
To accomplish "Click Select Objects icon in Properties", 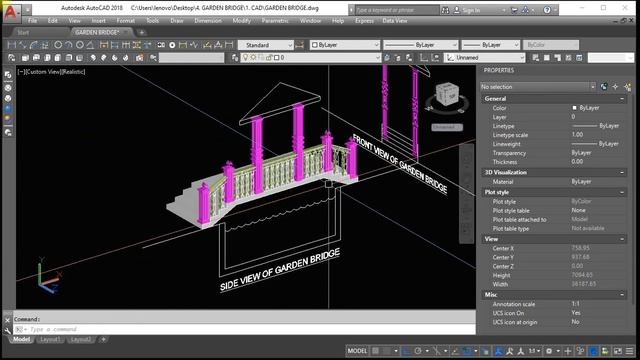I will tap(616, 87).
